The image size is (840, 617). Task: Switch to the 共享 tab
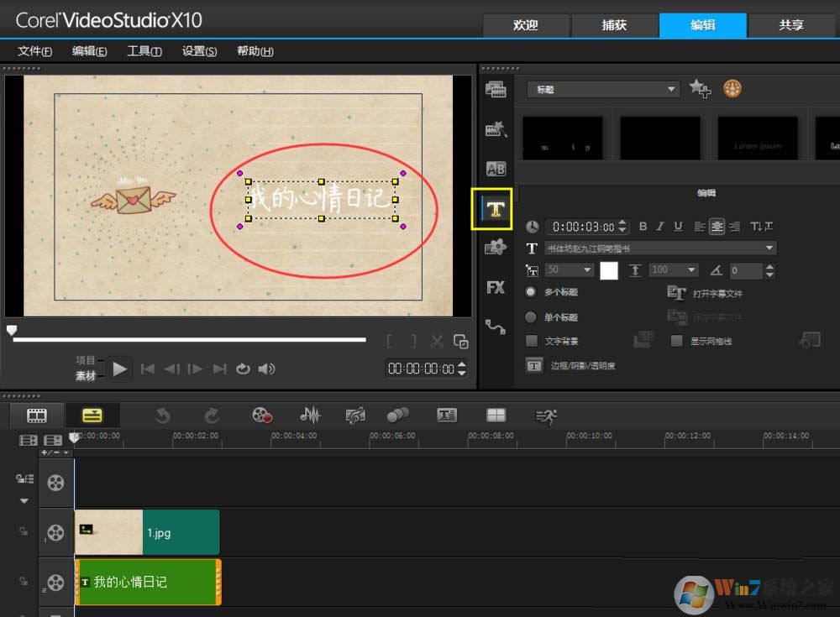click(790, 25)
